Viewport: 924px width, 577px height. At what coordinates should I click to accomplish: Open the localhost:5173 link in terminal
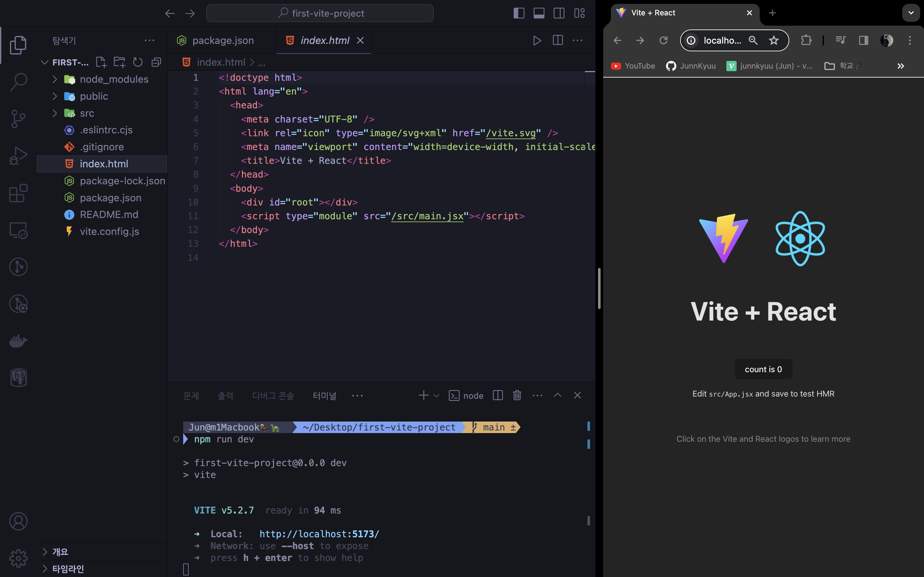pos(319,534)
